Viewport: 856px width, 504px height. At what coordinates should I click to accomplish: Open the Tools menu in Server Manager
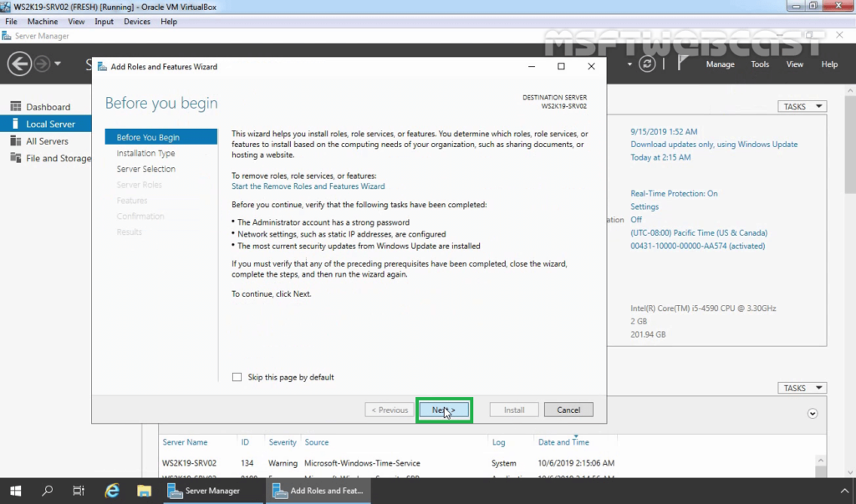point(760,64)
